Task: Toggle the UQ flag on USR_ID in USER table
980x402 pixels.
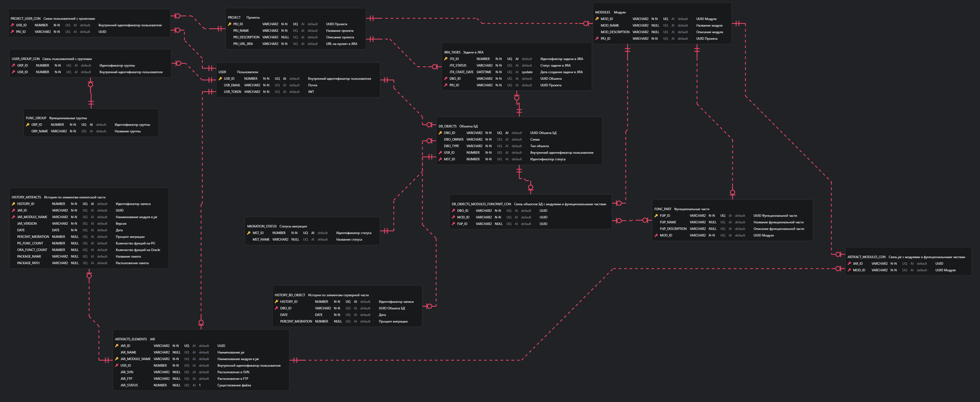Action: [277, 78]
